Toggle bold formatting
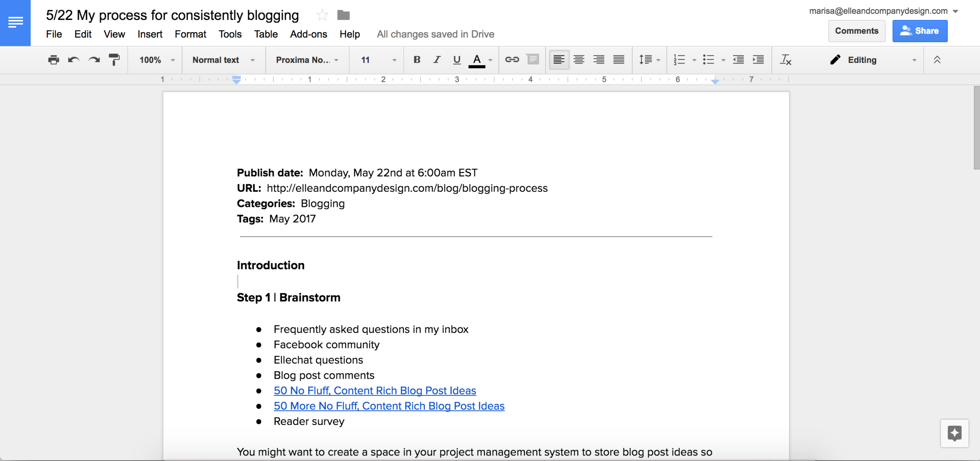 pyautogui.click(x=417, y=60)
